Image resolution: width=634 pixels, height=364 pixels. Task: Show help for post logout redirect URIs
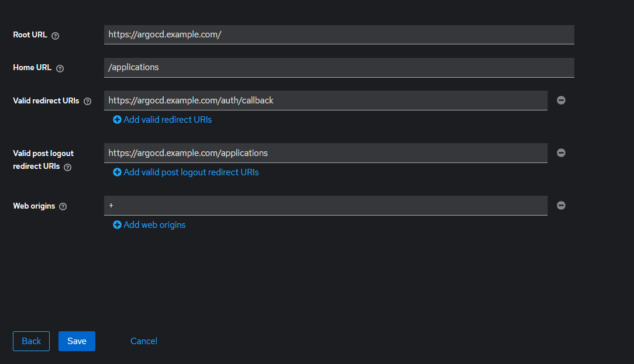(67, 167)
